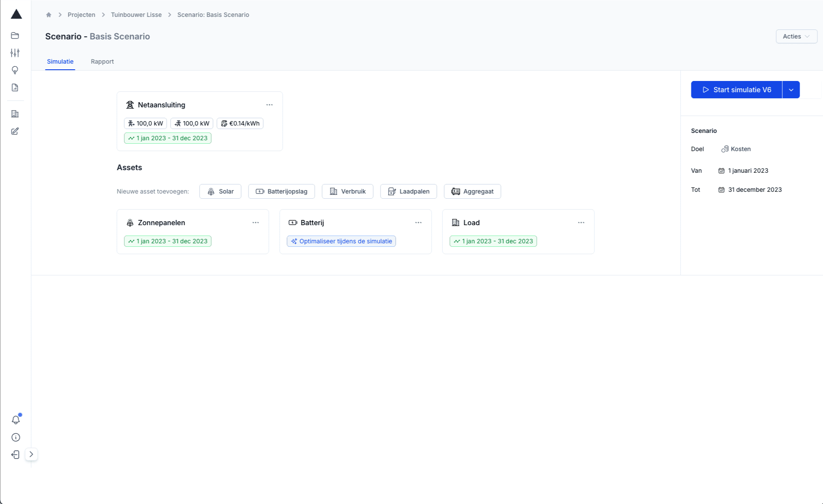Click the logout icon in sidebar
Screen dimensions: 823x504
click(x=16, y=455)
